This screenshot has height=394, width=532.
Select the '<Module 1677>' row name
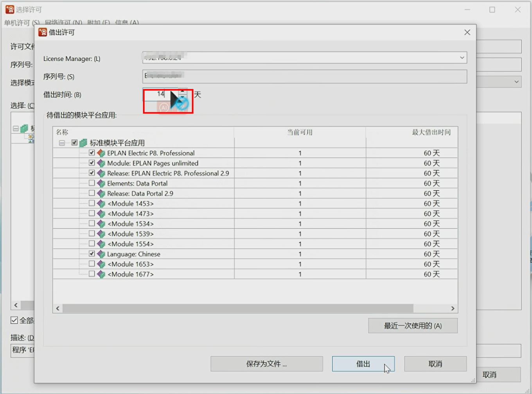131,275
